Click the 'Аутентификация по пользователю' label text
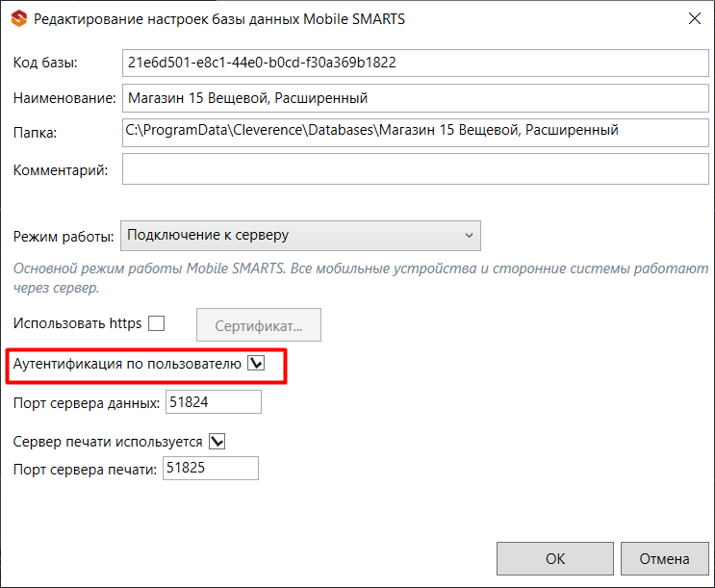Image resolution: width=715 pixels, height=588 pixels. (x=127, y=364)
